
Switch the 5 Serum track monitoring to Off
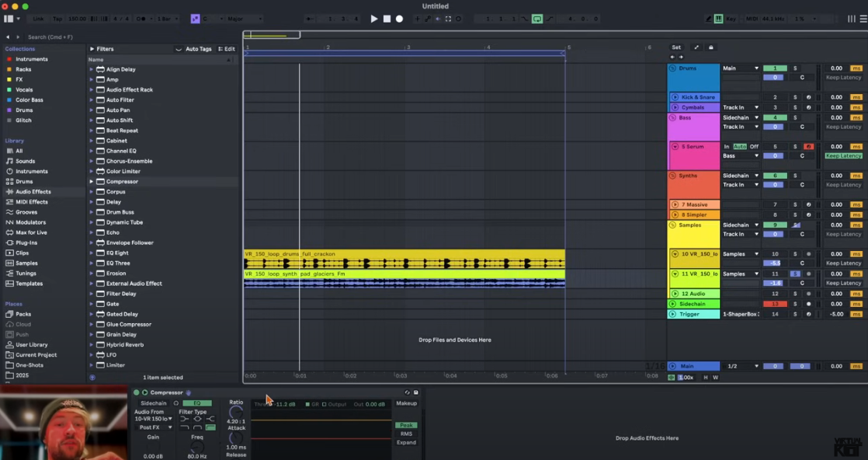[755, 147]
